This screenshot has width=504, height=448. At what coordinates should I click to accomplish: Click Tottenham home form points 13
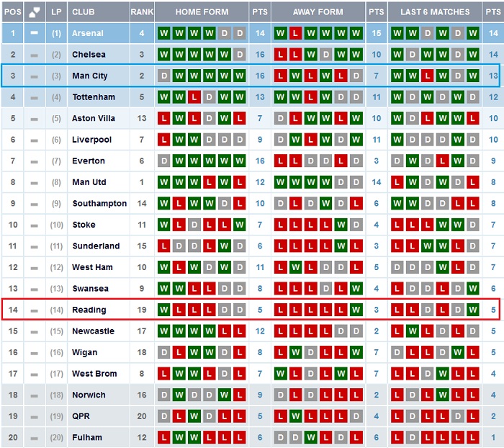pyautogui.click(x=260, y=97)
